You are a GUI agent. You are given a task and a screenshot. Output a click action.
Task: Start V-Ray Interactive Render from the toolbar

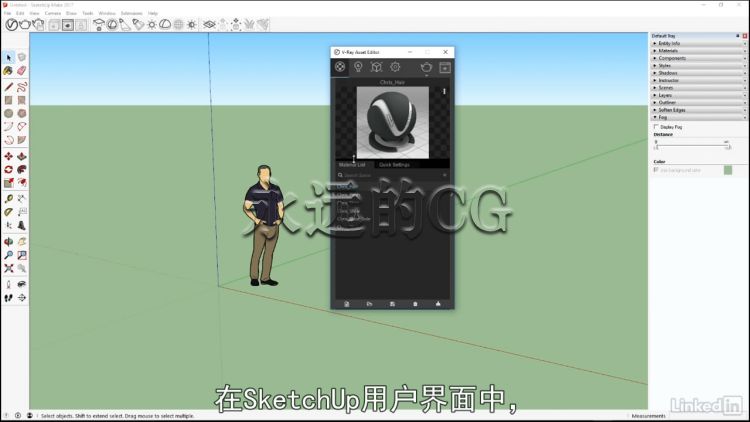coord(38,24)
